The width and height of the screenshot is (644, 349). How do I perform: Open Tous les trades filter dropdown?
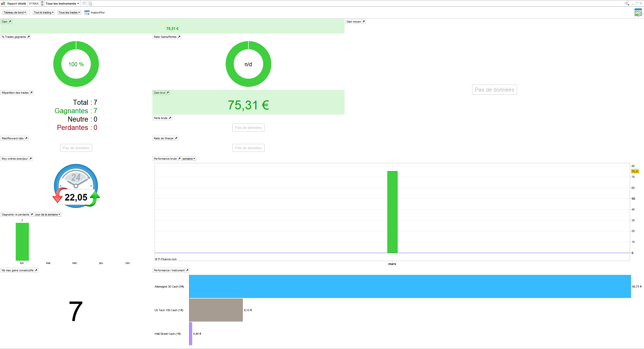(x=69, y=12)
